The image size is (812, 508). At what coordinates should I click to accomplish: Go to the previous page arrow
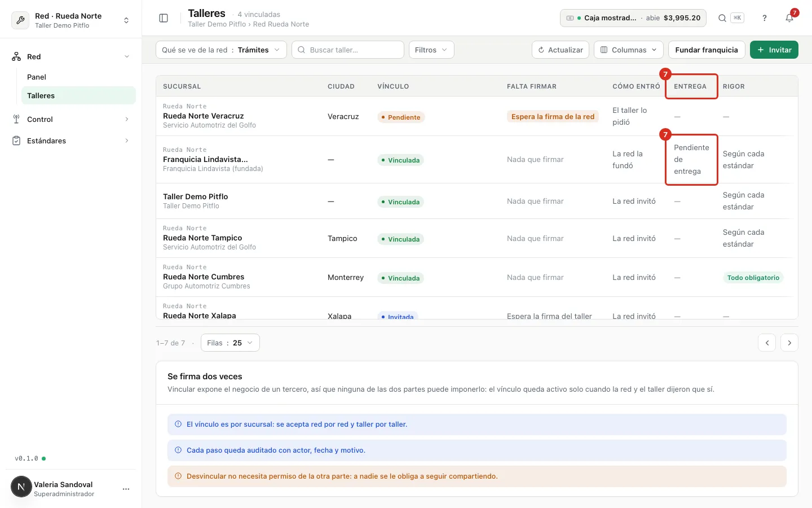coord(767,343)
